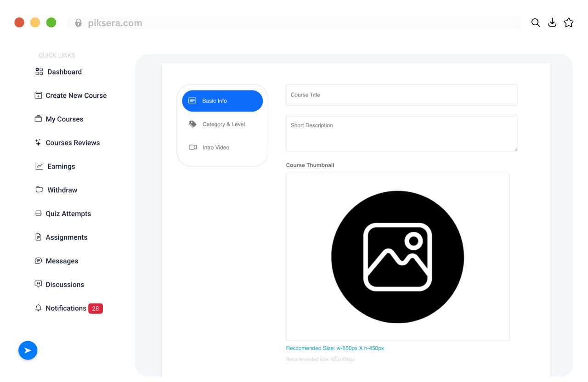Click the address bar padlock icon
The image size is (588, 382).
[x=79, y=22]
